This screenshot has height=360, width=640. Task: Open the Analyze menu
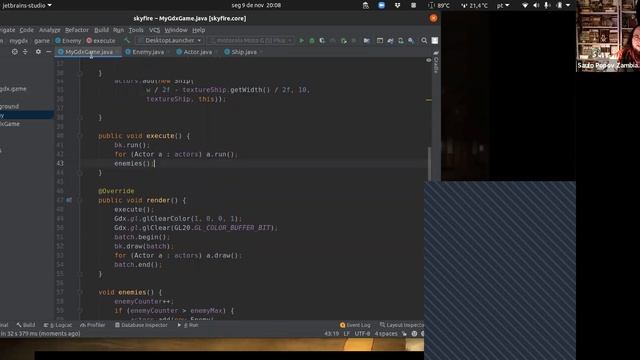(x=50, y=30)
